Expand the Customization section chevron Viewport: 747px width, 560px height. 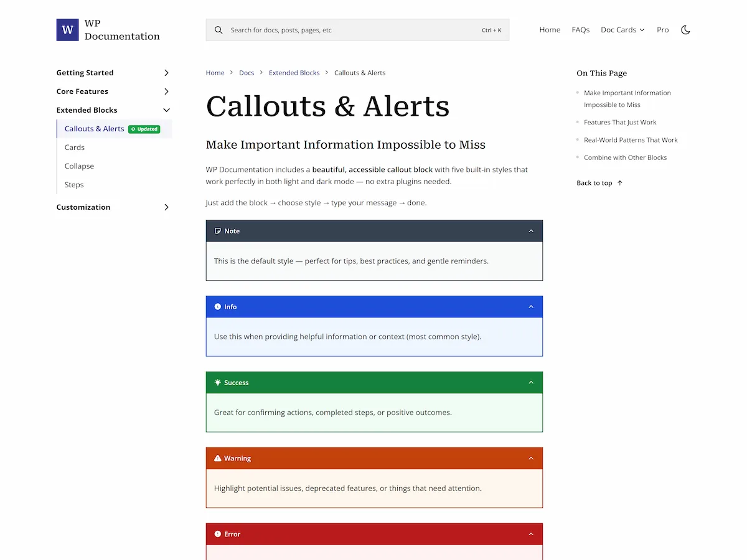166,207
